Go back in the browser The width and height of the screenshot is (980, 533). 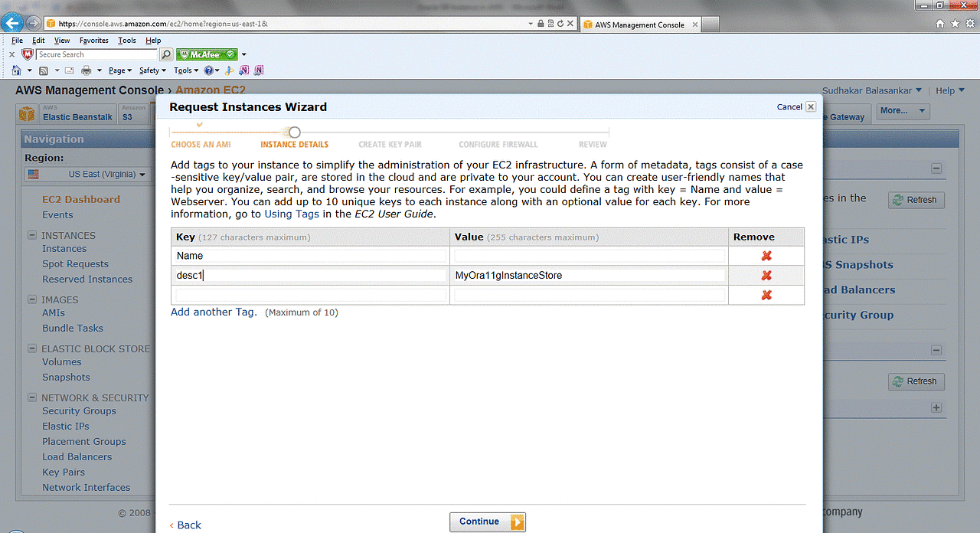(x=12, y=23)
